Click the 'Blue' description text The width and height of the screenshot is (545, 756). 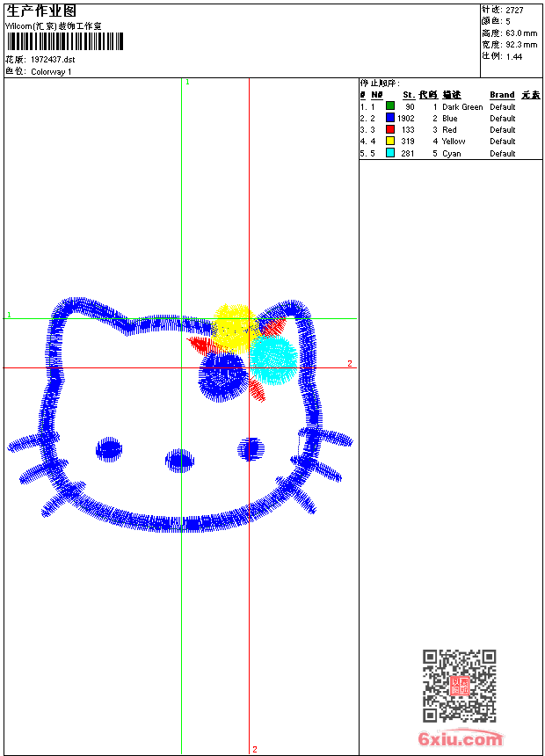[450, 119]
